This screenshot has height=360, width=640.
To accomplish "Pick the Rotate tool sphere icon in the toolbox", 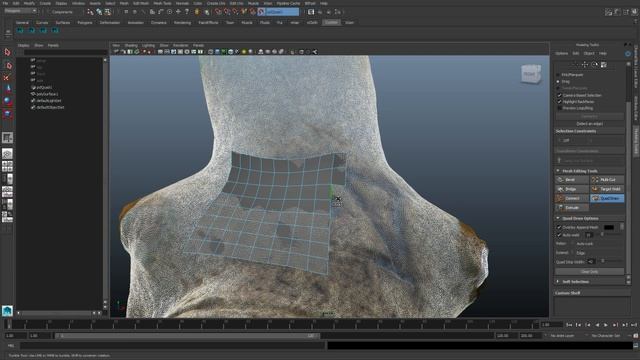I will (7, 100).
